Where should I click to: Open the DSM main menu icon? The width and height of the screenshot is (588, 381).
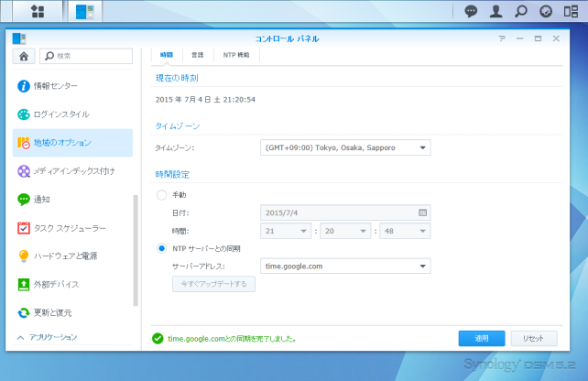[x=38, y=11]
